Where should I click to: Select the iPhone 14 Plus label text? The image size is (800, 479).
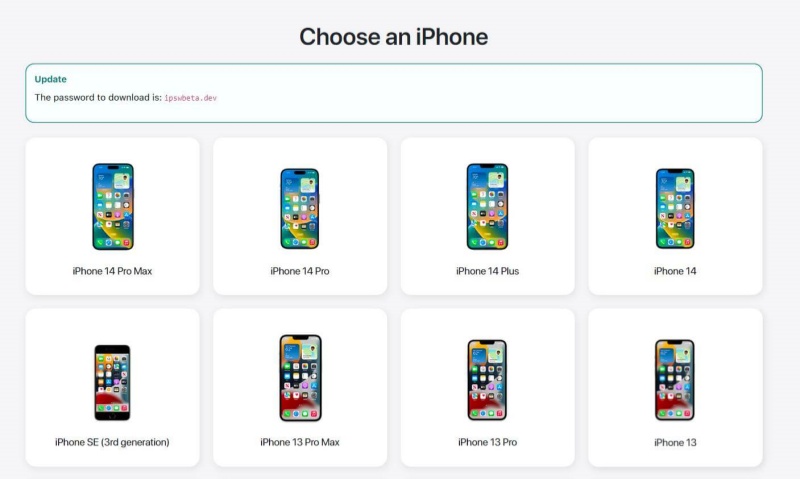tap(487, 271)
